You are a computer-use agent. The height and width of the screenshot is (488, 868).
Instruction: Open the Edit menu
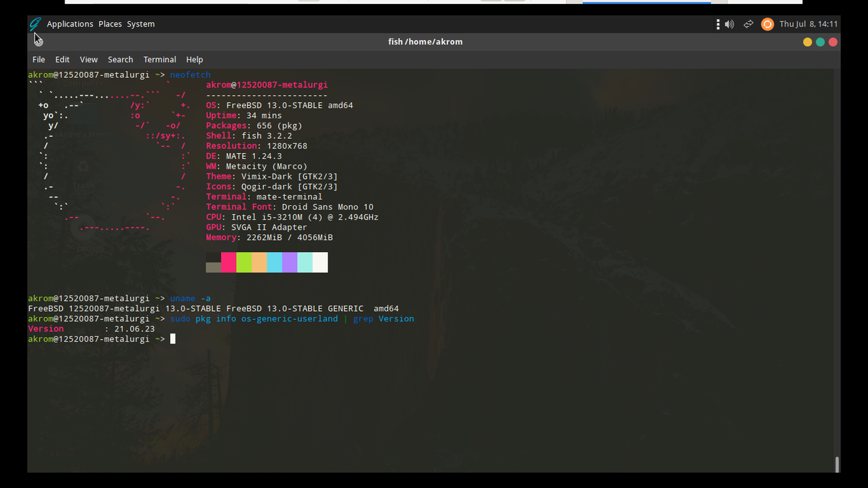(x=62, y=60)
